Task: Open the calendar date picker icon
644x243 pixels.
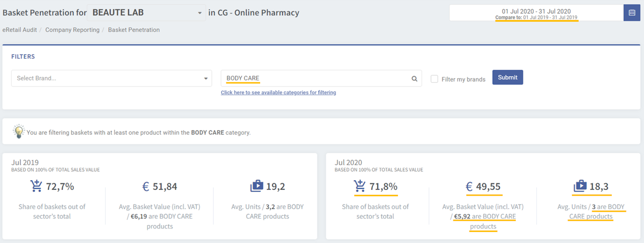Action: coord(631,13)
